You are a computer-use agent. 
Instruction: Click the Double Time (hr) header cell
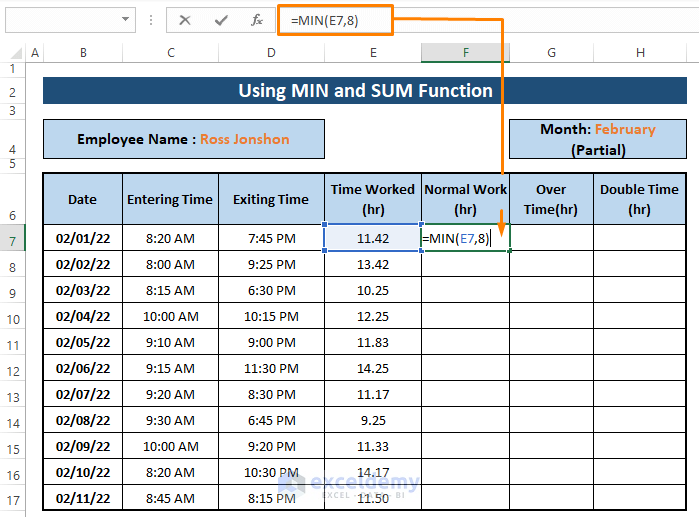point(639,199)
